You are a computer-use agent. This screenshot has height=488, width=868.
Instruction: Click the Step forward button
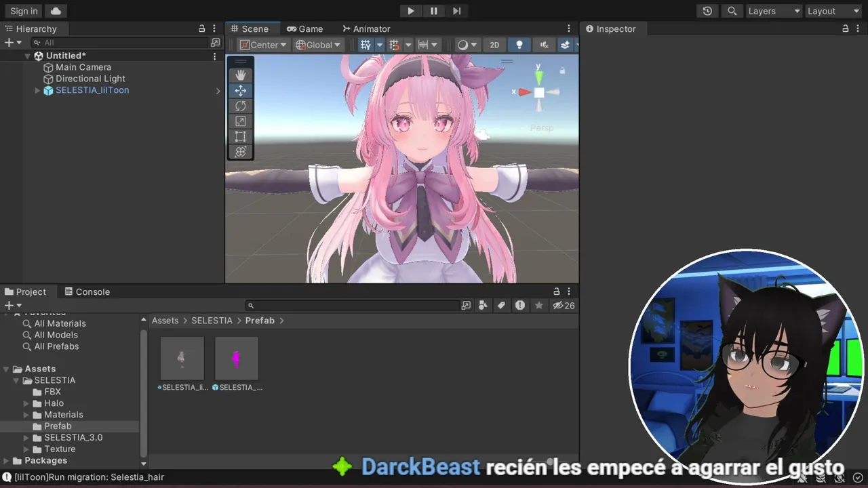[457, 11]
